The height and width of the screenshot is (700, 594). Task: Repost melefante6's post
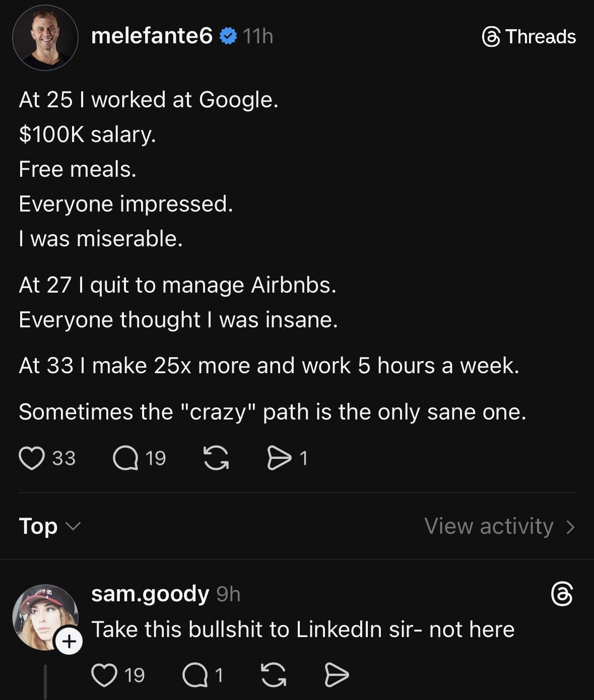(x=216, y=458)
